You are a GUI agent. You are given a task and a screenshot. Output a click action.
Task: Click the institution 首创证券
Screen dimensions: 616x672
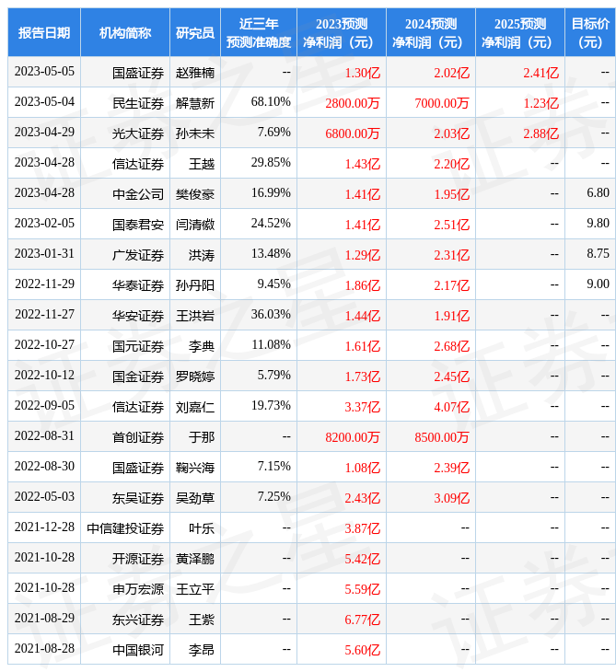click(x=138, y=437)
